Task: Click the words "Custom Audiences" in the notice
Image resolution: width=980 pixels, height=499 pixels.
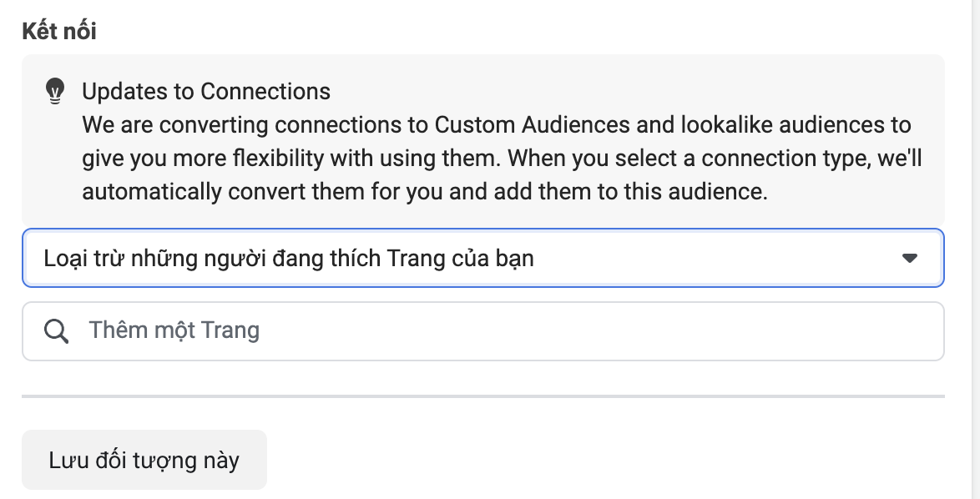Action: (532, 125)
